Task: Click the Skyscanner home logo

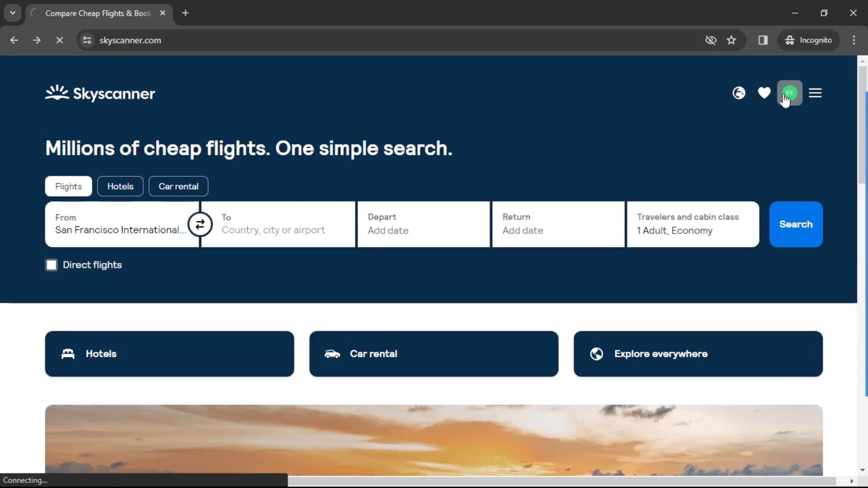Action: click(100, 93)
